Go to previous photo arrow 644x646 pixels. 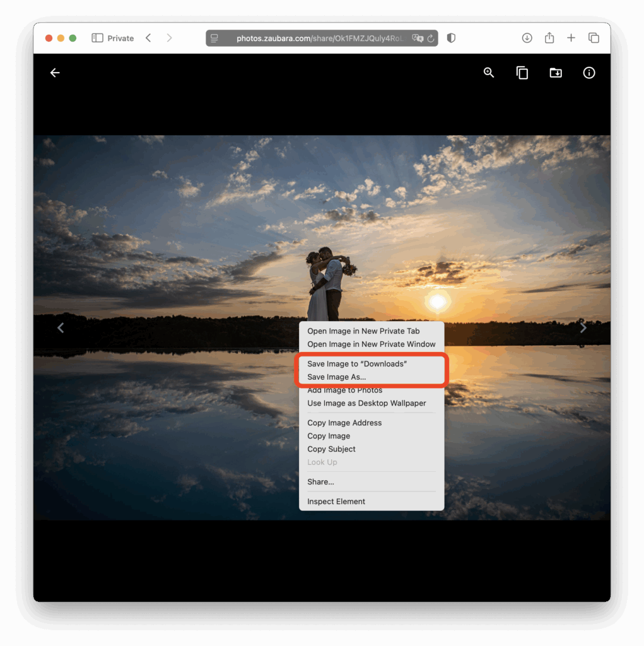click(61, 328)
